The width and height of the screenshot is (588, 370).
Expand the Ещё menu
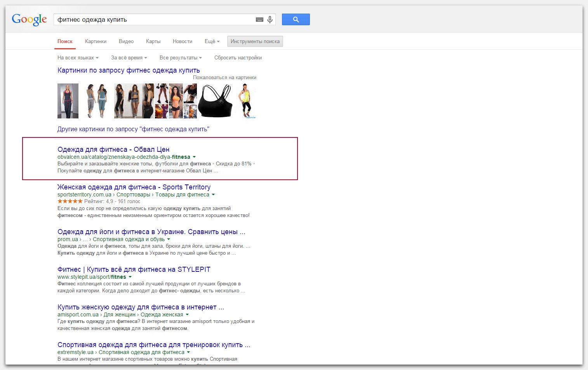pyautogui.click(x=212, y=42)
